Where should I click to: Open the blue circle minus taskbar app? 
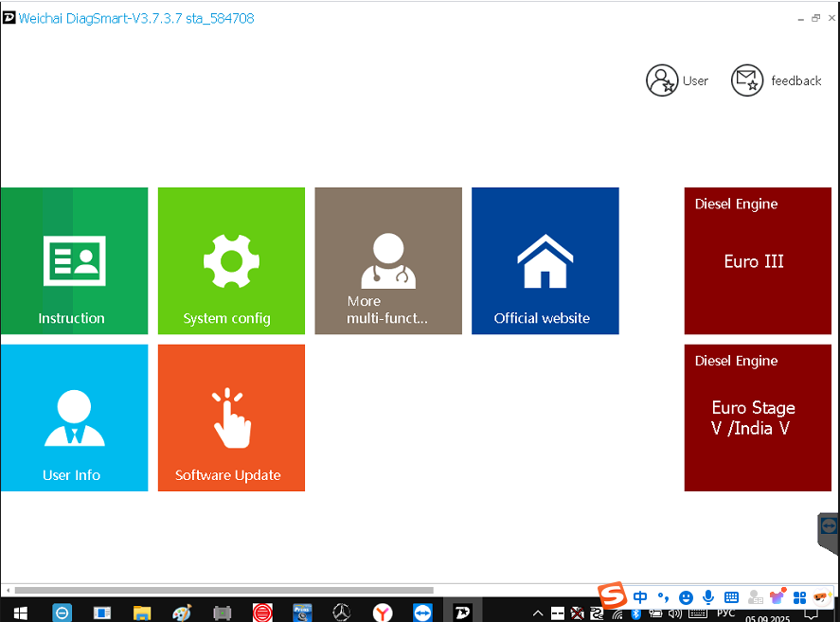(x=62, y=613)
